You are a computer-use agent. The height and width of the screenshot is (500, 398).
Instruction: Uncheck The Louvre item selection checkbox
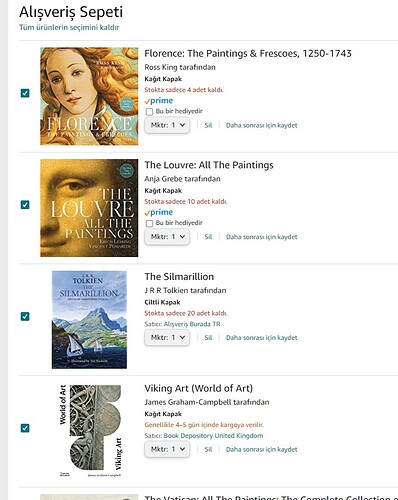click(x=25, y=205)
